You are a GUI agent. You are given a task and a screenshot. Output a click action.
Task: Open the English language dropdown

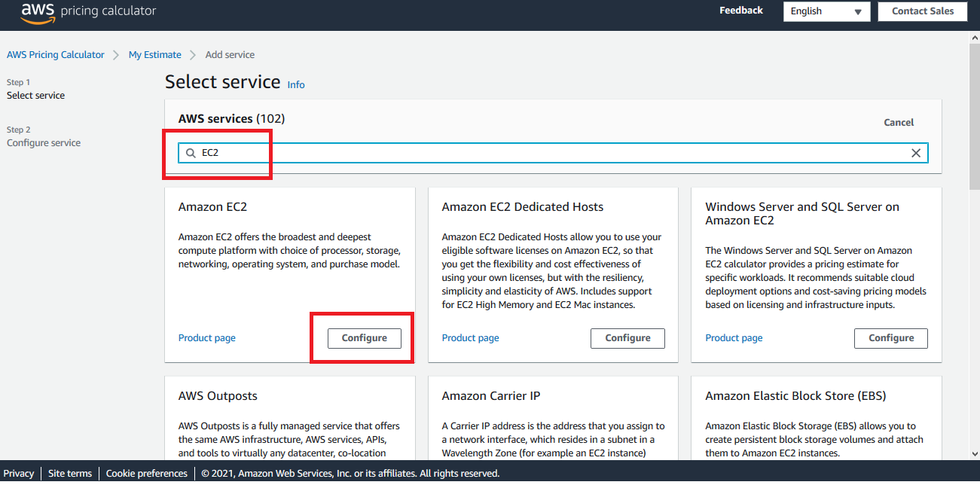[826, 11]
